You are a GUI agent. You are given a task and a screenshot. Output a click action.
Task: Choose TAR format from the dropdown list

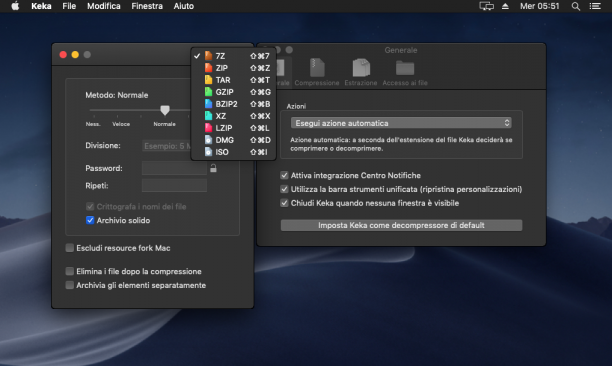tap(233, 80)
